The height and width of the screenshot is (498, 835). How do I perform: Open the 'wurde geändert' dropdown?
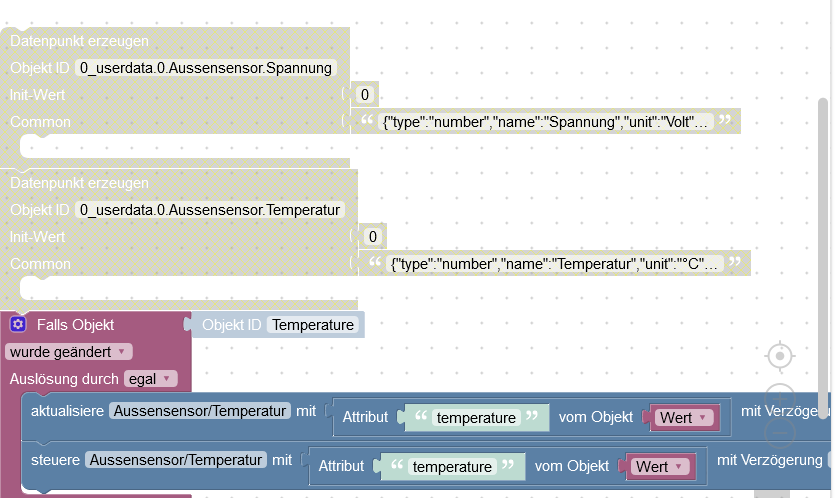coord(68,352)
